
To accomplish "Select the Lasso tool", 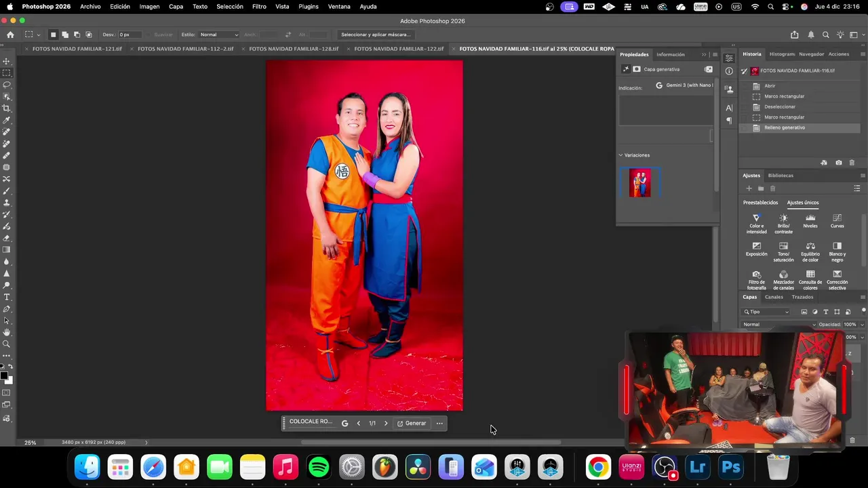I will point(7,85).
